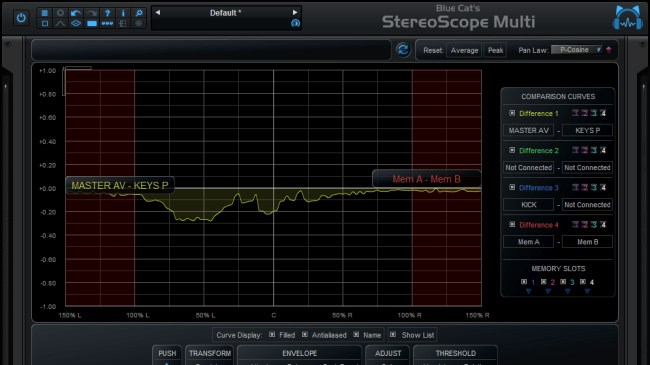Click the Average reset button
Viewport: 650px width, 365px height.
point(464,50)
